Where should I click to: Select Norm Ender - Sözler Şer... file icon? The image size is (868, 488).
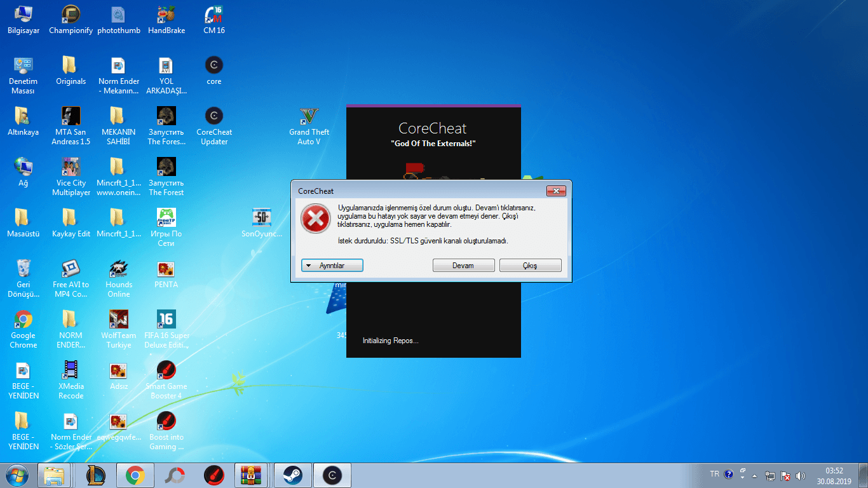click(x=71, y=431)
